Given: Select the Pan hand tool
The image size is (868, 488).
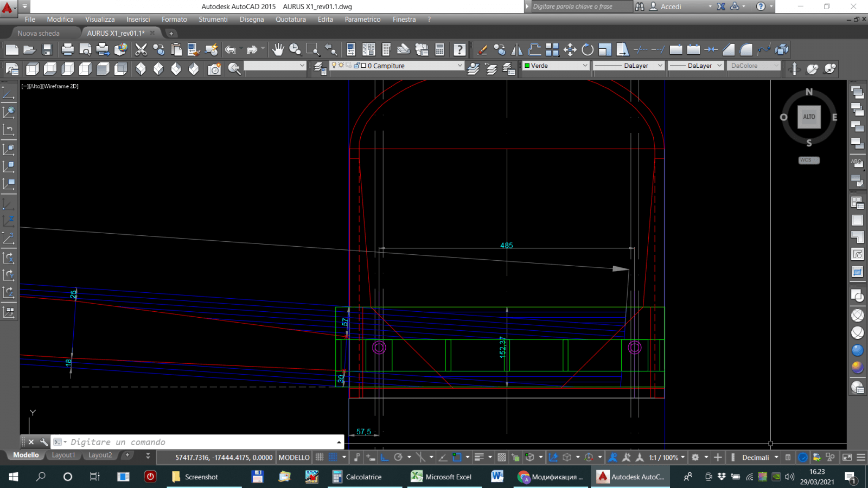Looking at the screenshot, I should [x=278, y=50].
